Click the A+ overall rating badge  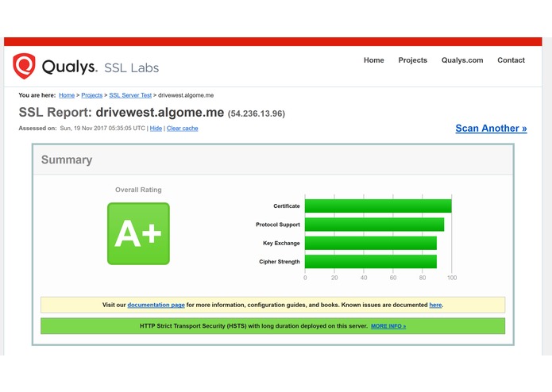click(138, 233)
